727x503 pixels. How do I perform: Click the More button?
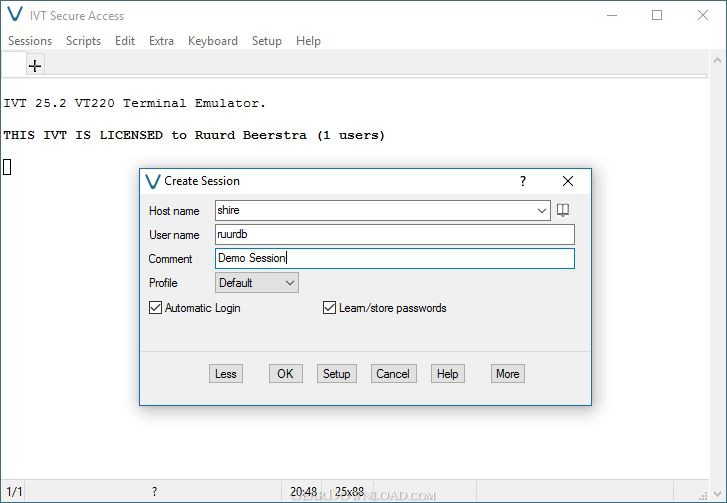[x=508, y=374]
